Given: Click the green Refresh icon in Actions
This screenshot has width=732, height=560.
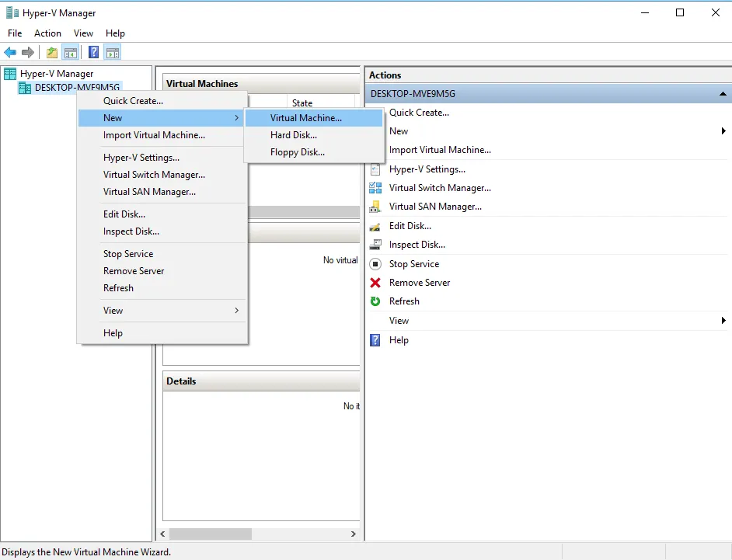Looking at the screenshot, I should point(375,301).
